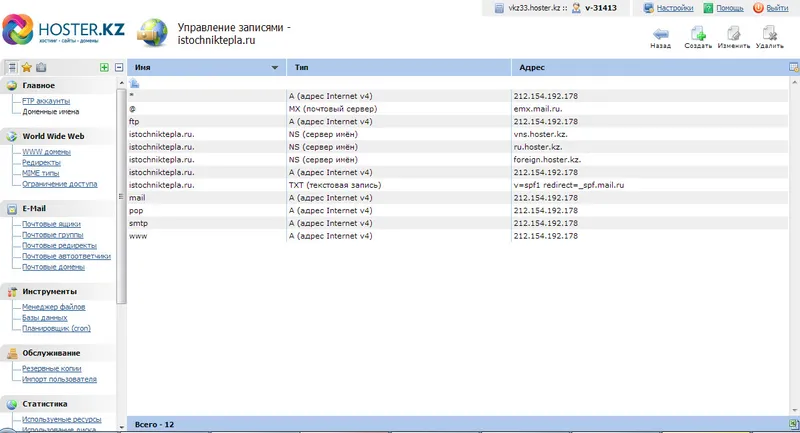This screenshot has width=800, height=433.
Task: Select the mail A record row
Action: tap(458, 198)
